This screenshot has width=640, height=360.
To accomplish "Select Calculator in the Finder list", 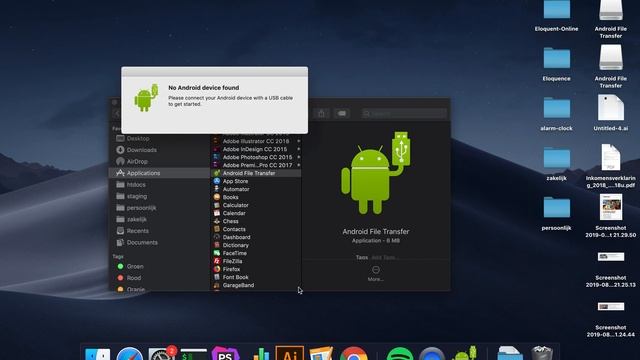I will pyautogui.click(x=256, y=205).
